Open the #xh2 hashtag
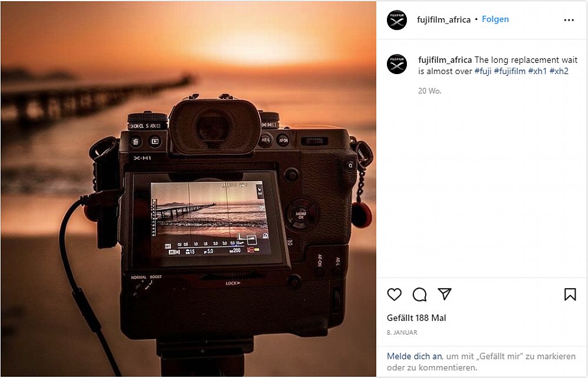The height and width of the screenshot is (378, 588). point(559,71)
